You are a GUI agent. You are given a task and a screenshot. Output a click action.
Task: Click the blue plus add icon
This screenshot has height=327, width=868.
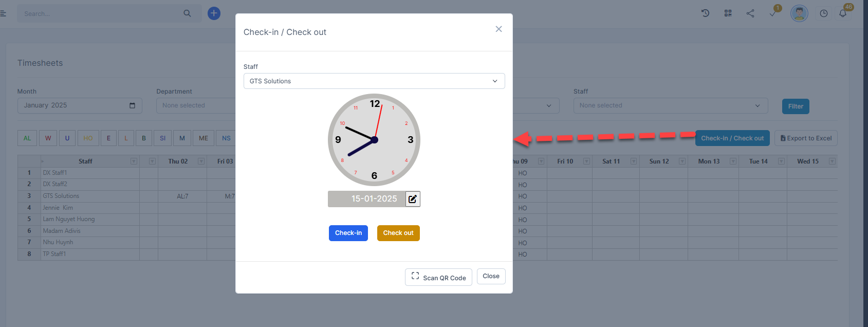[214, 13]
